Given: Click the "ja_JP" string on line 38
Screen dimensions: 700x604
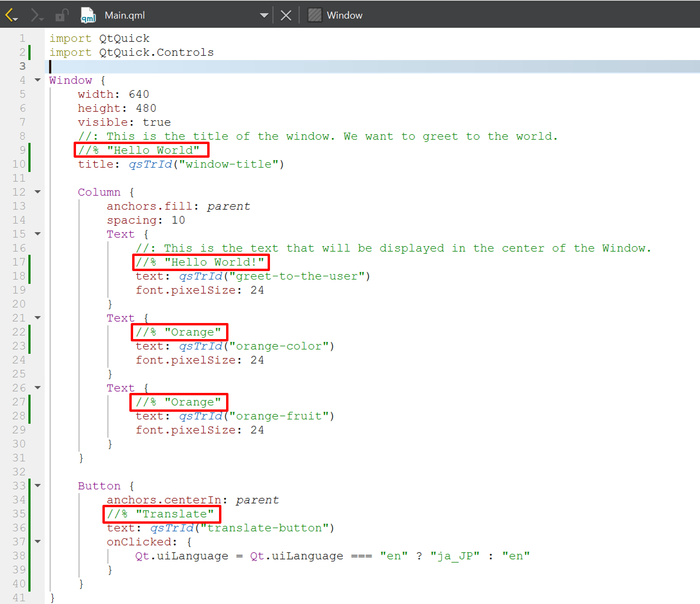Looking at the screenshot, I should [x=455, y=556].
